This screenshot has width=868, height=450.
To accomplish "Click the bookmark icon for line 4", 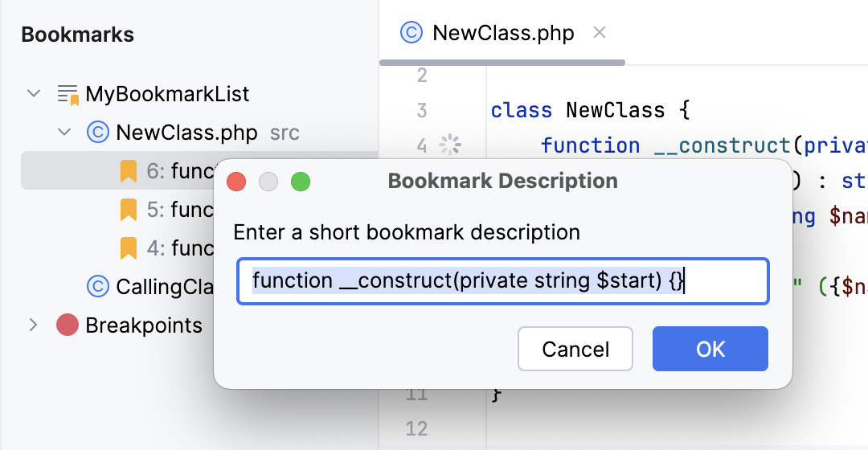I will click(x=129, y=248).
